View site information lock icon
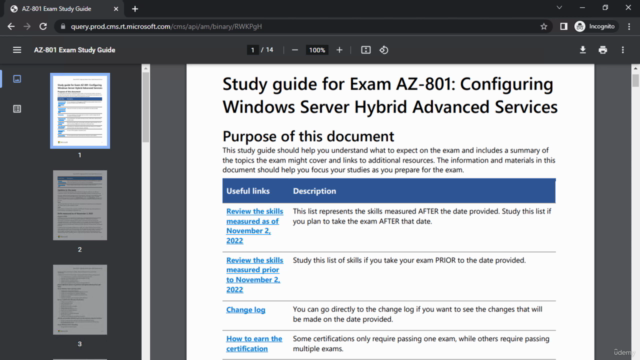The width and height of the screenshot is (640, 360). click(62, 27)
